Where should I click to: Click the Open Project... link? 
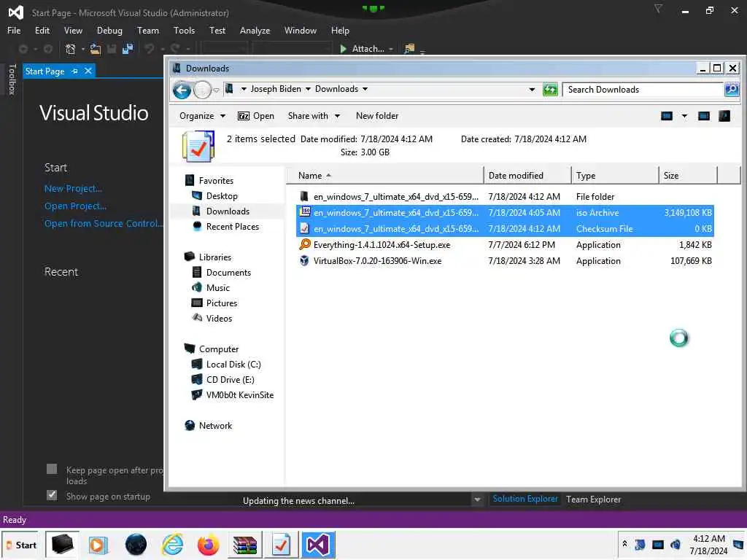[x=75, y=206]
